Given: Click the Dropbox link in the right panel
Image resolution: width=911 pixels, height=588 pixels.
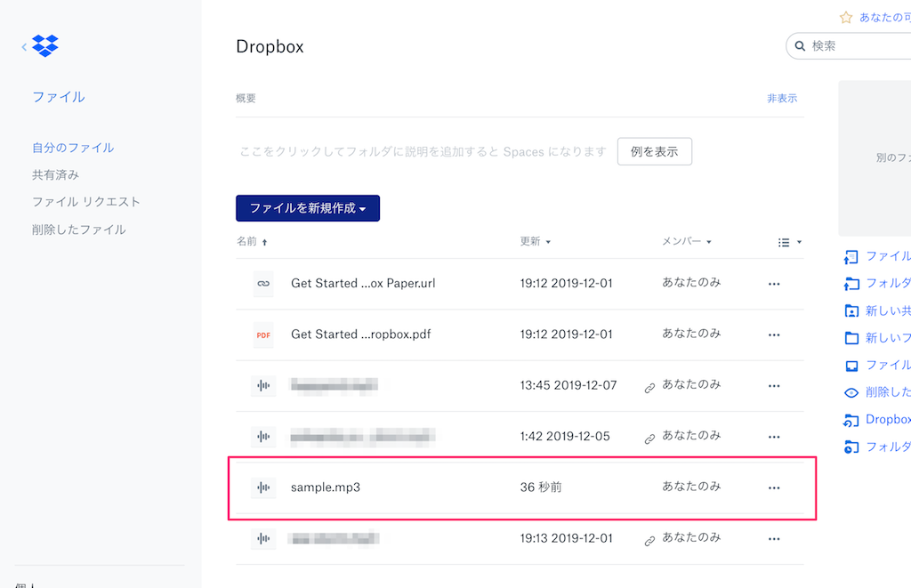Looking at the screenshot, I should click(x=888, y=420).
